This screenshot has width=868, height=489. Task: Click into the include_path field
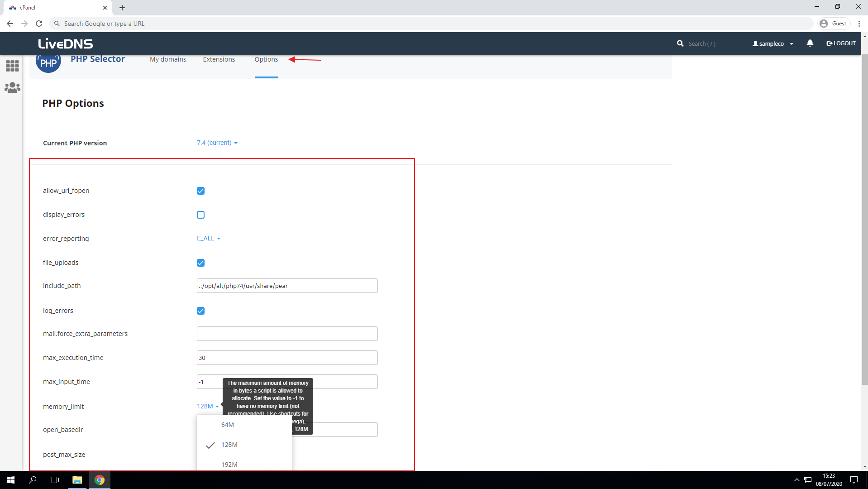(287, 286)
